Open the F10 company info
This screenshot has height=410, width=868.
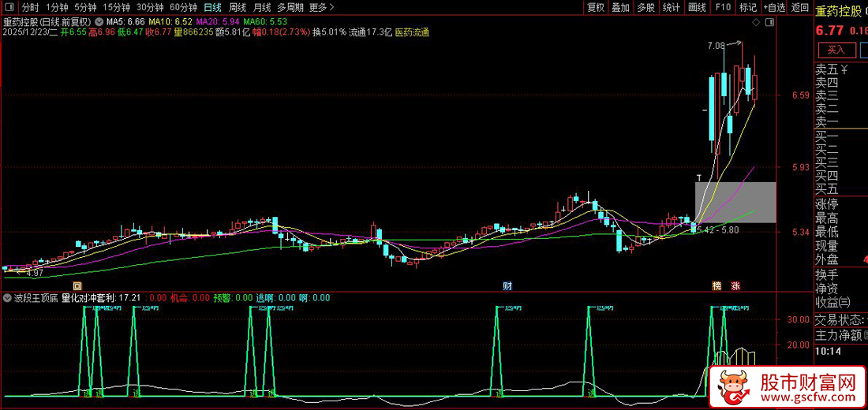tap(722, 7)
